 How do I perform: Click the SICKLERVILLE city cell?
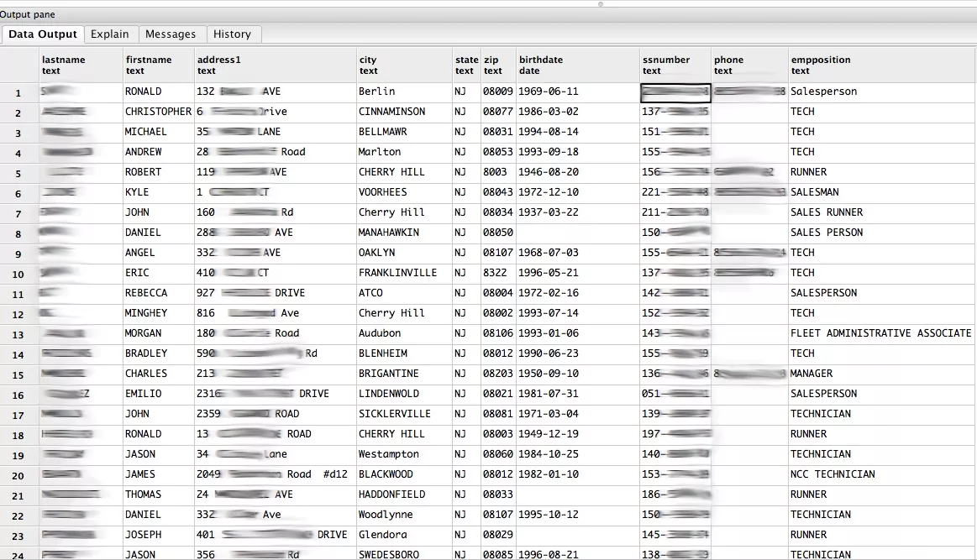(x=404, y=414)
